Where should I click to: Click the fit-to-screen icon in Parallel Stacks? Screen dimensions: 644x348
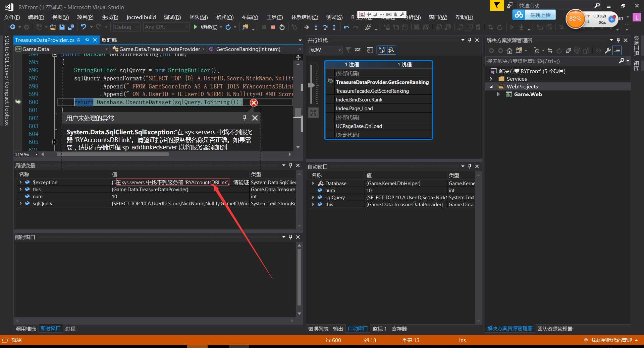(x=314, y=113)
